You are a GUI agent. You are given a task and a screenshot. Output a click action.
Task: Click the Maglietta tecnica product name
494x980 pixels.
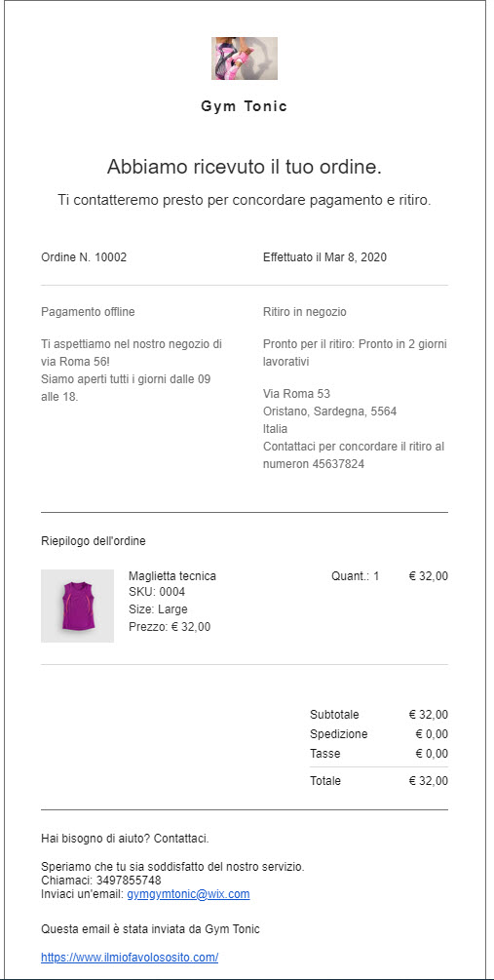click(x=172, y=576)
